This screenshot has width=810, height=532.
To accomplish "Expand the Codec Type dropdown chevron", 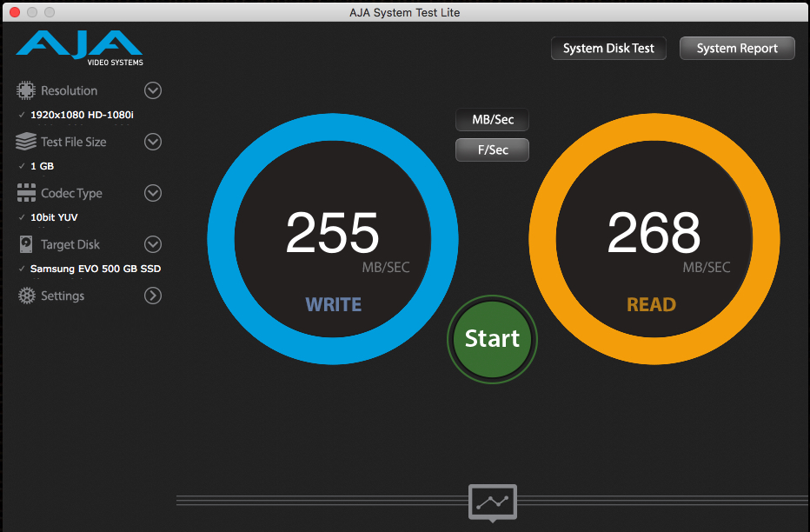I will 153,193.
